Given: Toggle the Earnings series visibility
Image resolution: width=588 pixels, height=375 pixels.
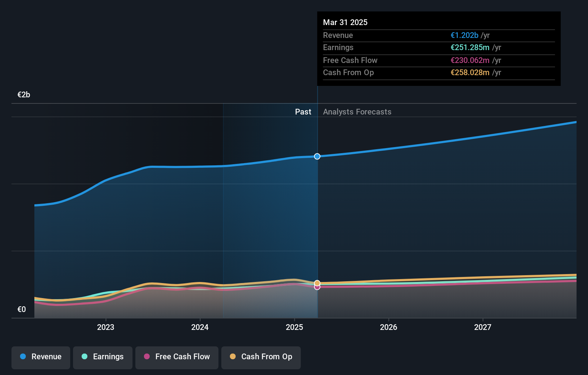Looking at the screenshot, I should tap(103, 357).
